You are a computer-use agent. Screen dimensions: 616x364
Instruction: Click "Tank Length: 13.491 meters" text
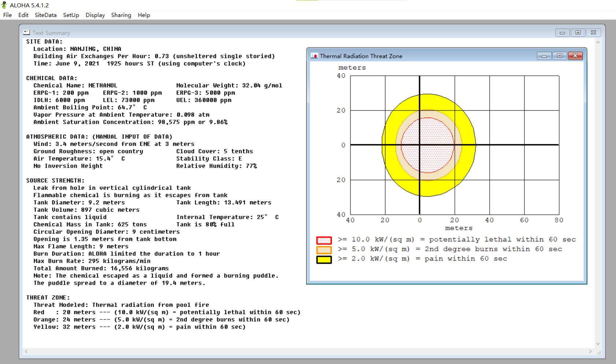[224, 203]
